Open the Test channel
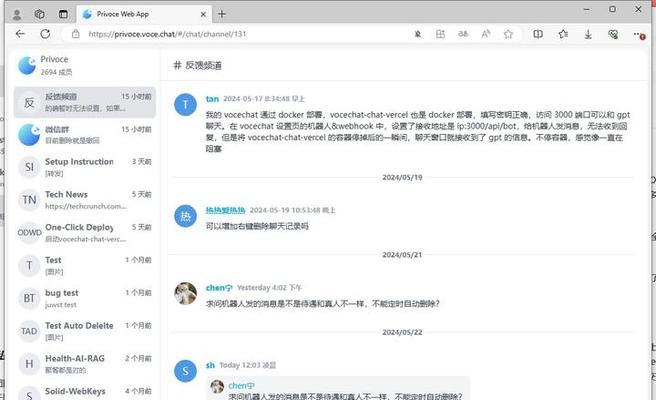 point(85,265)
